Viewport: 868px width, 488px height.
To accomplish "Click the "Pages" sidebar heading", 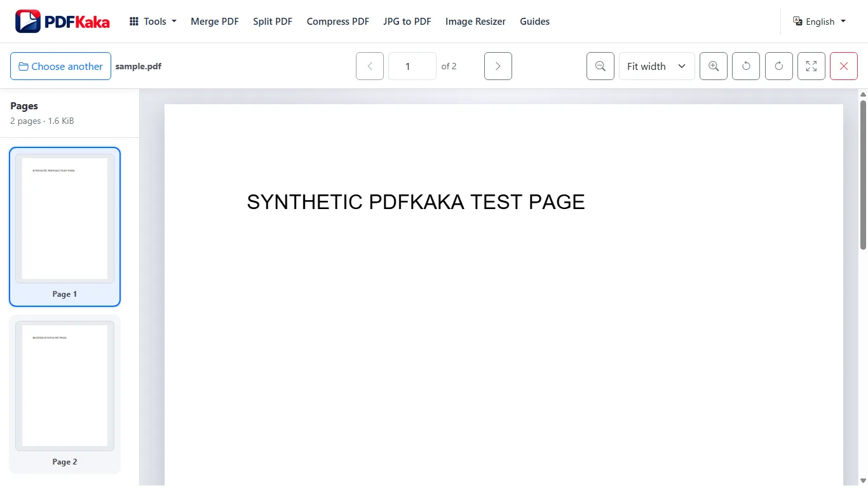I will coord(24,106).
